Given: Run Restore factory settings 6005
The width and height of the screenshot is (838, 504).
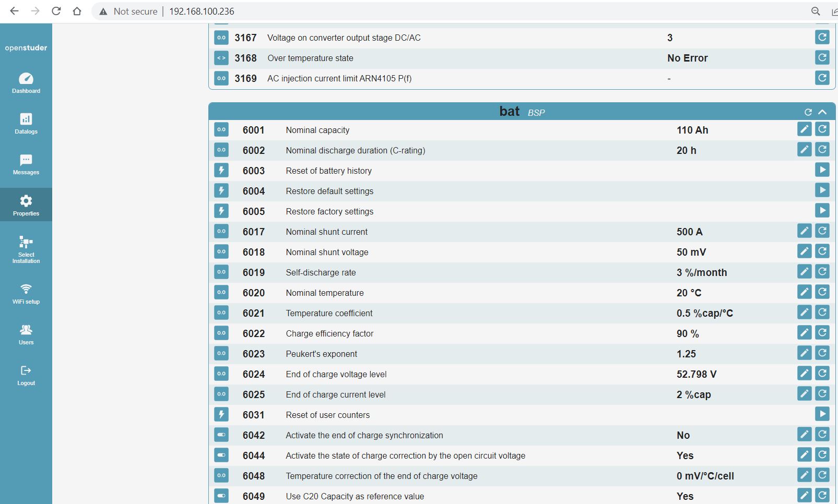Looking at the screenshot, I should (822, 211).
